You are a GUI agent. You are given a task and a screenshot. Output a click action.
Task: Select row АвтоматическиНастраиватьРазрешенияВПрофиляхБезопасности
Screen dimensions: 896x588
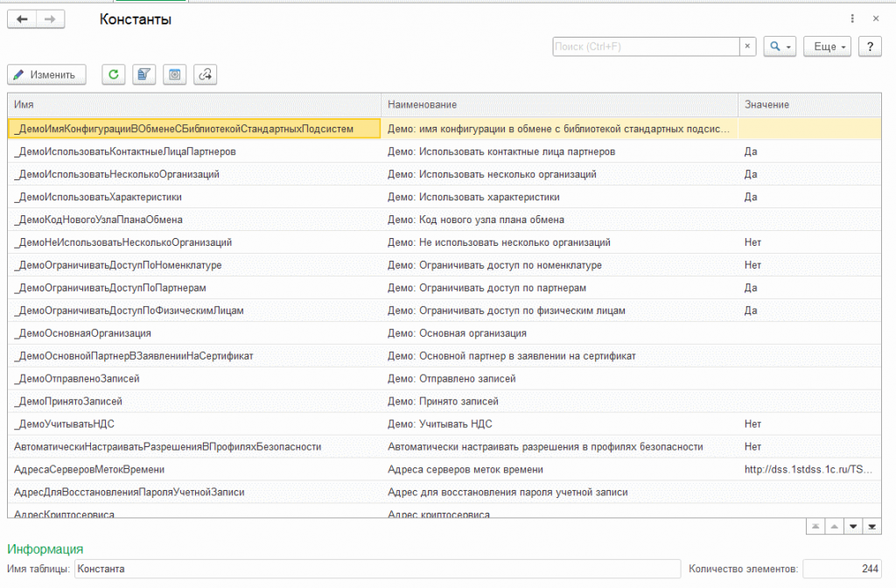pyautogui.click(x=444, y=447)
